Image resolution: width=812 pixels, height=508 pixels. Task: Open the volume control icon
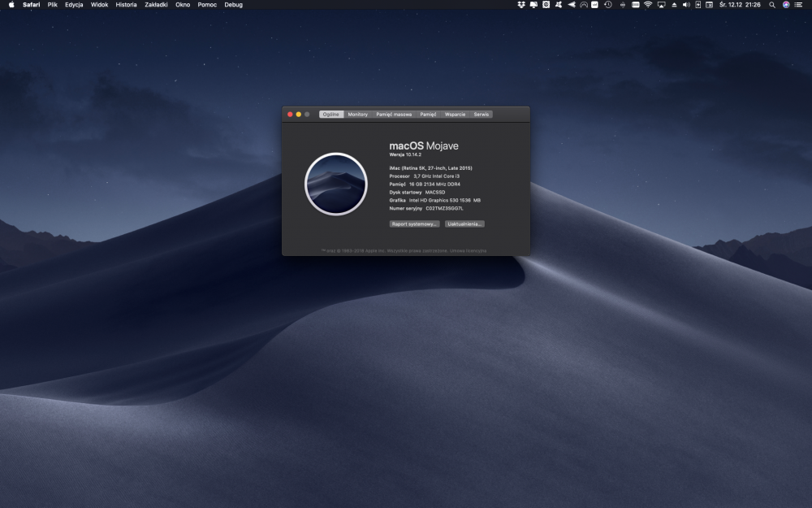(686, 5)
